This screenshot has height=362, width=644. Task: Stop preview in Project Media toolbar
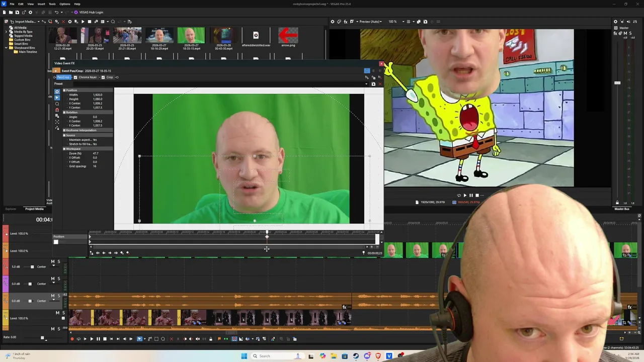pos(90,22)
